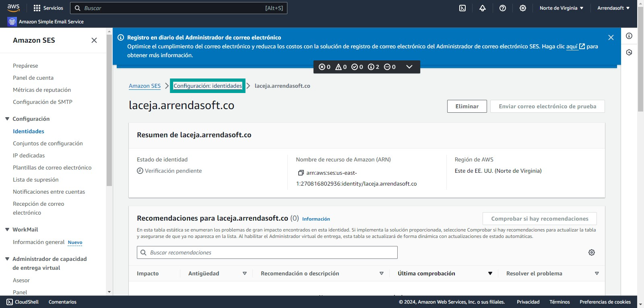Click Enviar correo electrónico de prueba
The width and height of the screenshot is (644, 308).
(547, 106)
